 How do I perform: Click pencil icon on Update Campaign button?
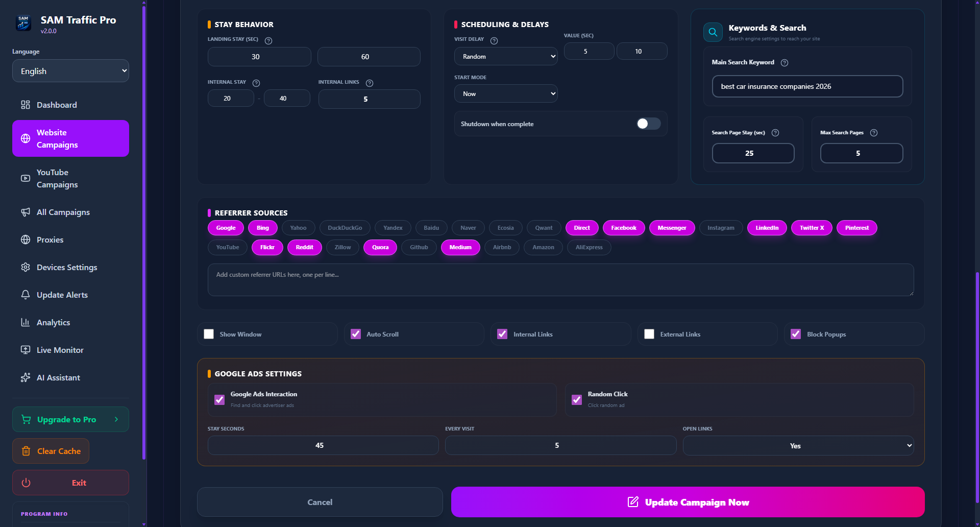coord(633,502)
